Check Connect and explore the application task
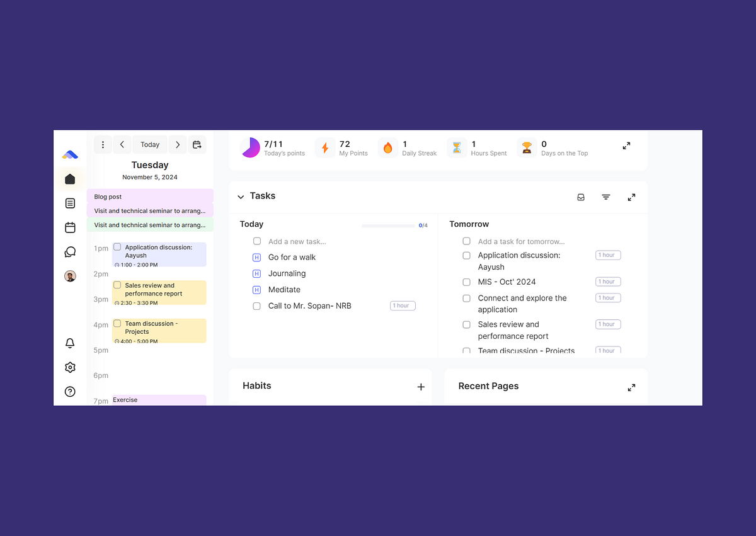Viewport: 756px width, 536px height. [x=466, y=299]
